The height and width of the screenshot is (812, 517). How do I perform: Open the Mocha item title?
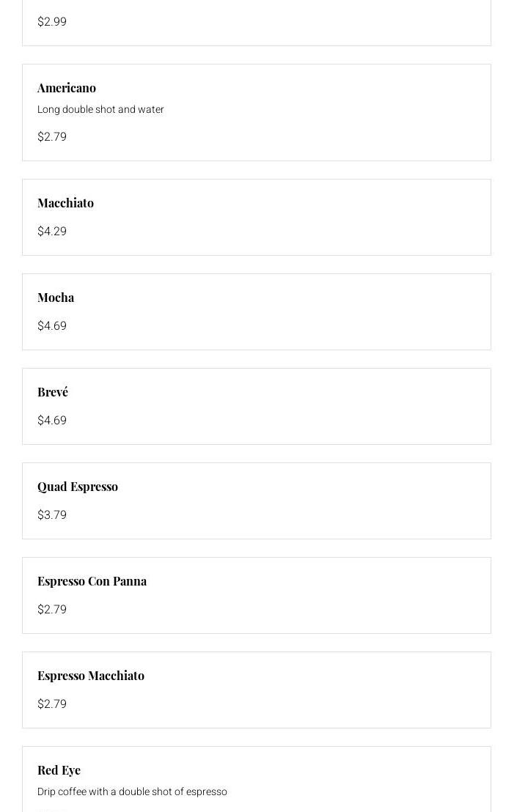(56, 298)
